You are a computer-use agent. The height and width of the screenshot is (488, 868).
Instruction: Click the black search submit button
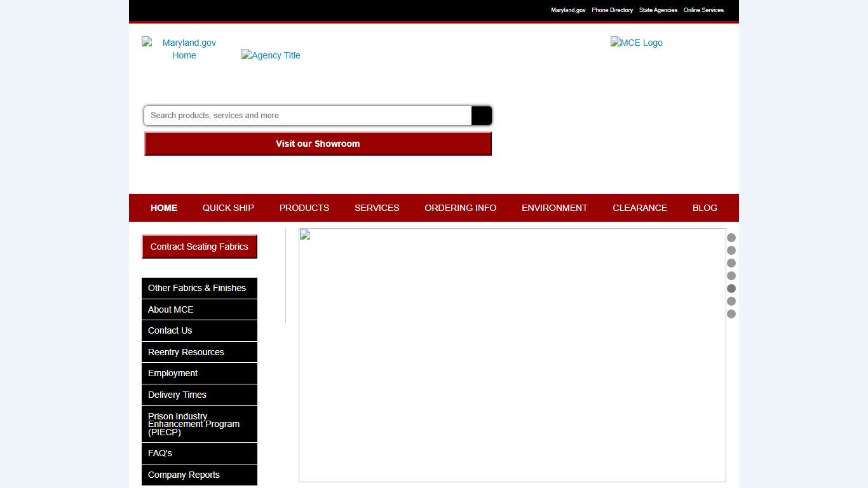[x=481, y=116]
